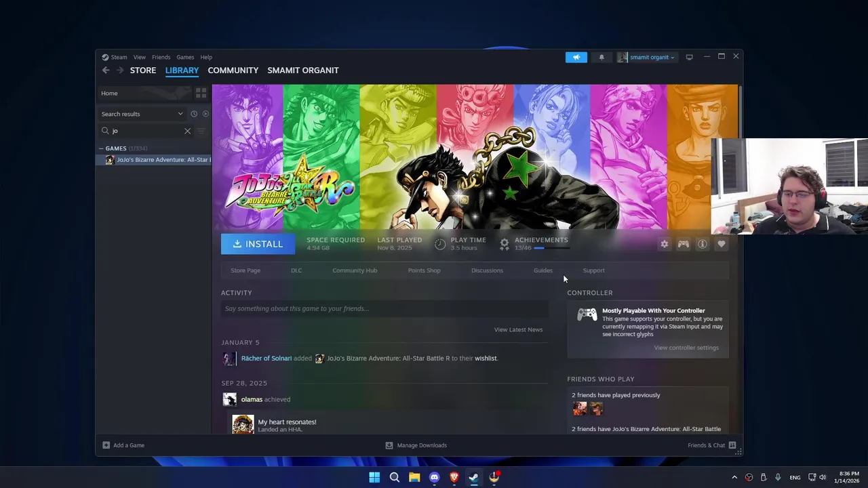This screenshot has width=868, height=488.
Task: Open the account dropdown smamit organit
Action: [x=646, y=57]
